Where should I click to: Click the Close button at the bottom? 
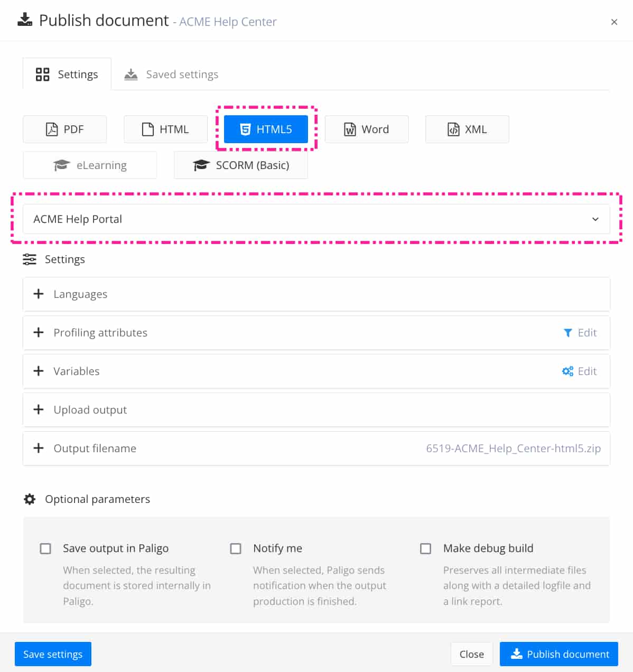(x=471, y=654)
